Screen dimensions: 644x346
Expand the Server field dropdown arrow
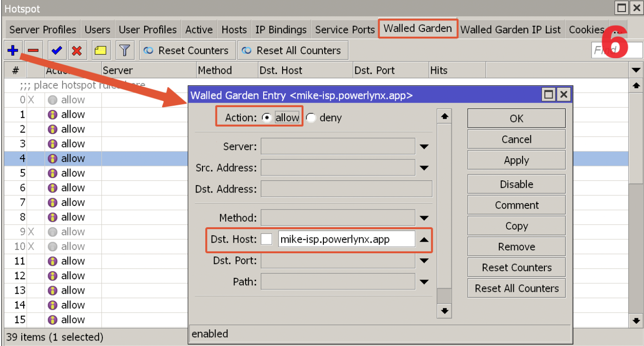424,147
